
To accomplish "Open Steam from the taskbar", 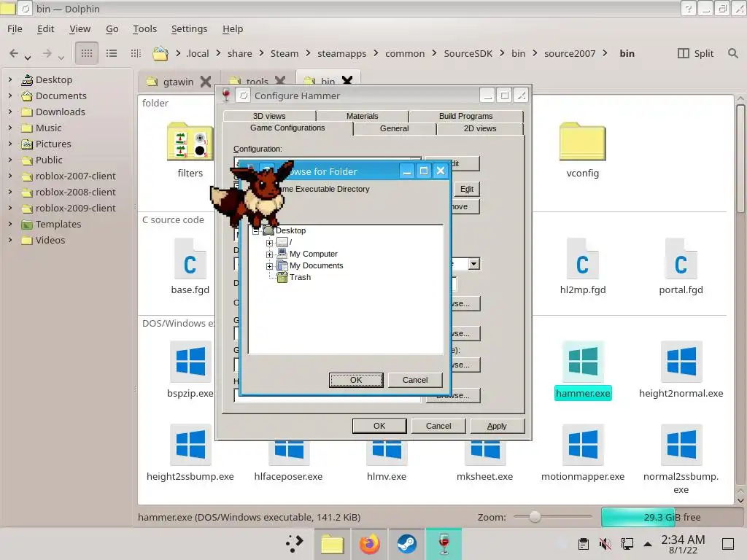I will (x=406, y=544).
